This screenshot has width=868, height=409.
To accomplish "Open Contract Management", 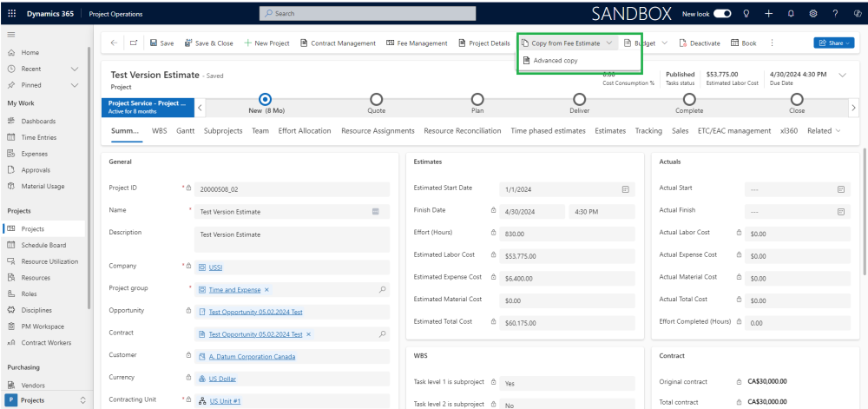I will (x=339, y=43).
